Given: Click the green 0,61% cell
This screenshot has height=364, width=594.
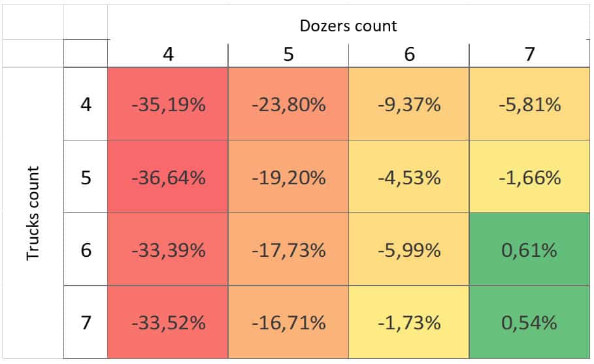Looking at the screenshot, I should tap(529, 250).
